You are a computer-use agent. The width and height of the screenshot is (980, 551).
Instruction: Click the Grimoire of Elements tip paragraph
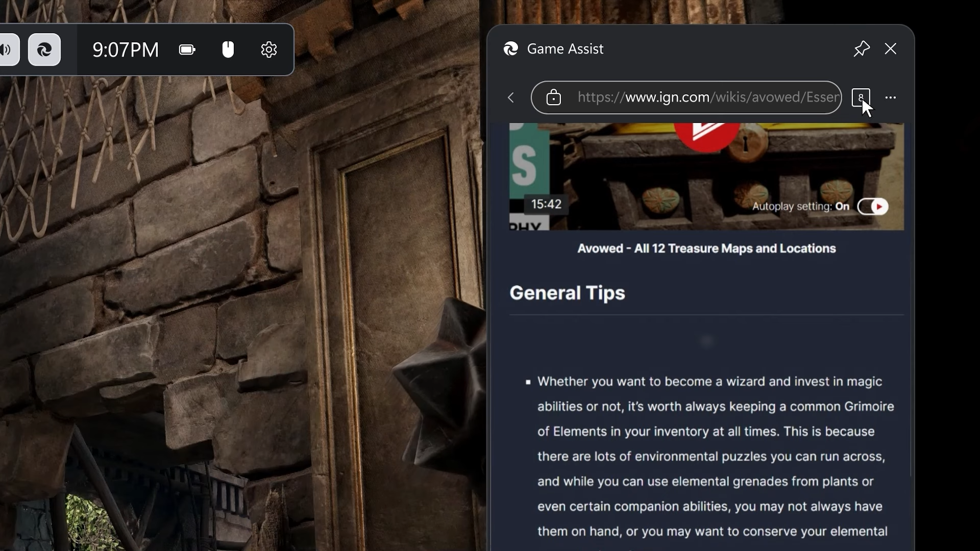[x=715, y=457]
